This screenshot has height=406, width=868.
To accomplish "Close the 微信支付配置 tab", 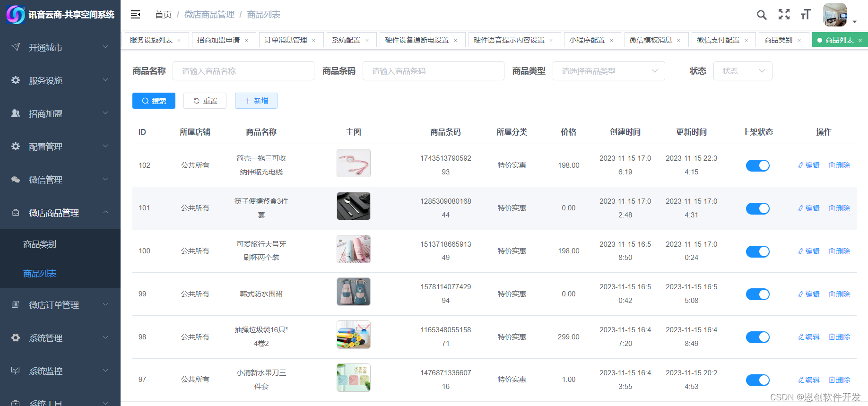I will (x=746, y=41).
